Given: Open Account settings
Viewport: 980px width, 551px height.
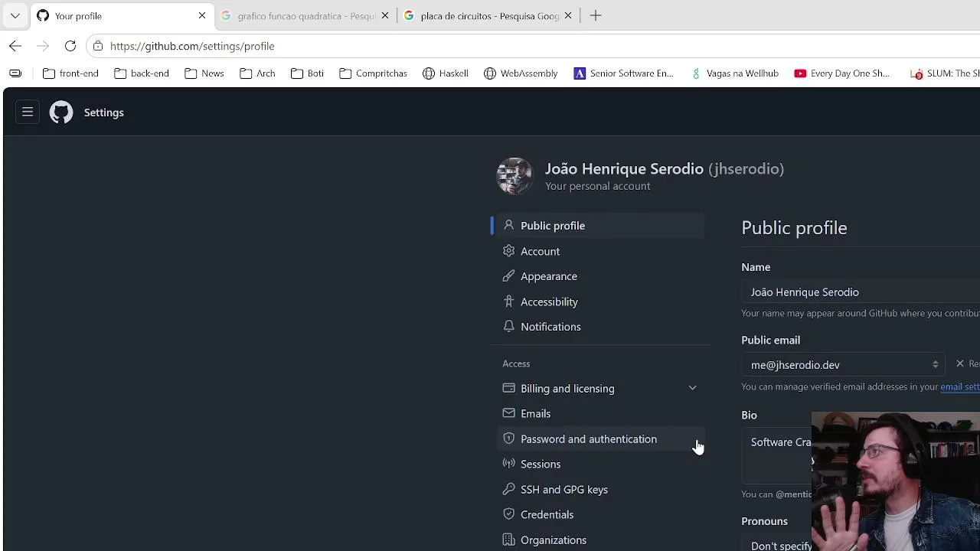Looking at the screenshot, I should coord(600,251).
